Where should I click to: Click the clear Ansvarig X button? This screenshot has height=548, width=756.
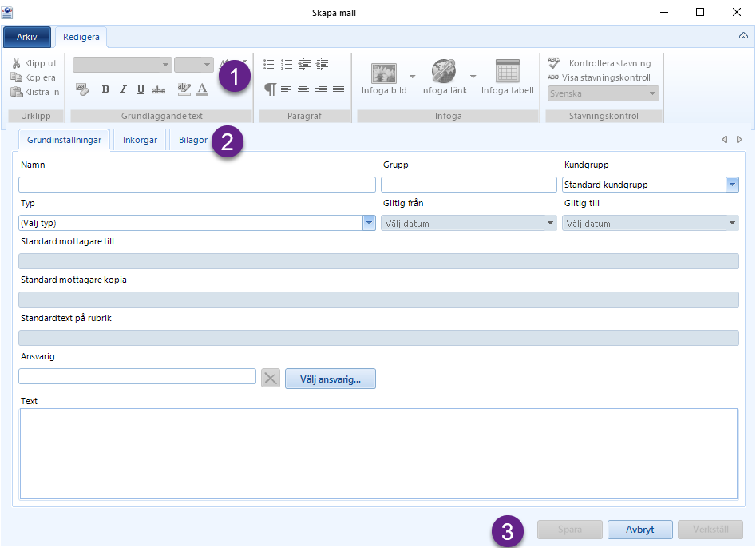point(271,378)
